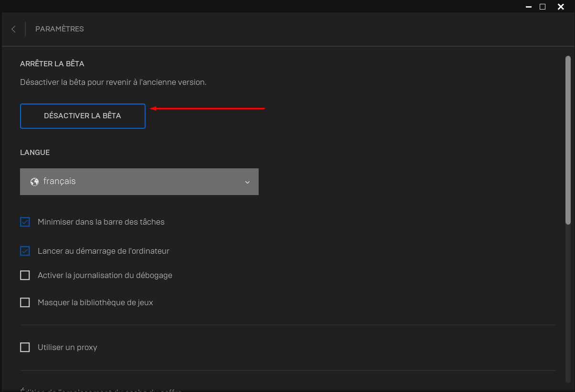Open the window minimize control

click(528, 7)
